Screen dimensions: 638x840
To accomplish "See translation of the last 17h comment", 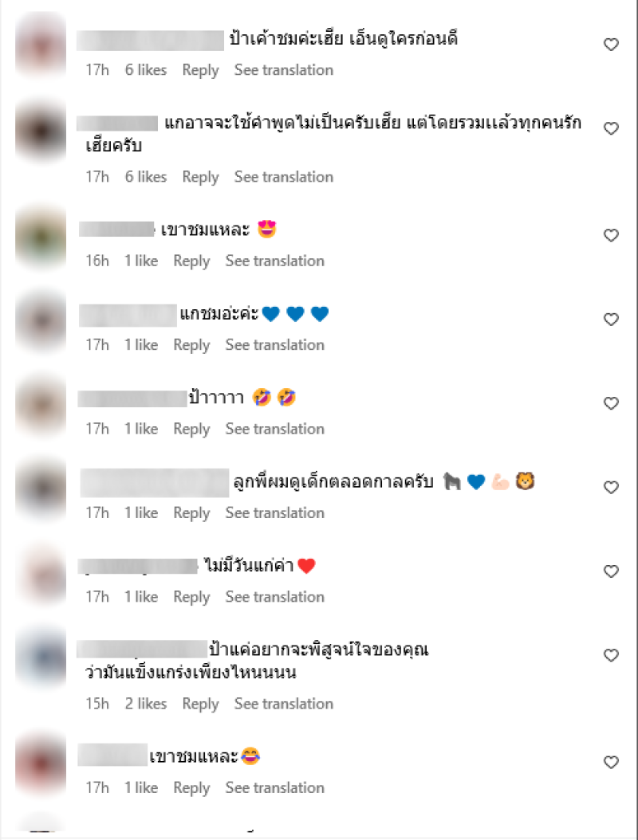I will [x=274, y=788].
